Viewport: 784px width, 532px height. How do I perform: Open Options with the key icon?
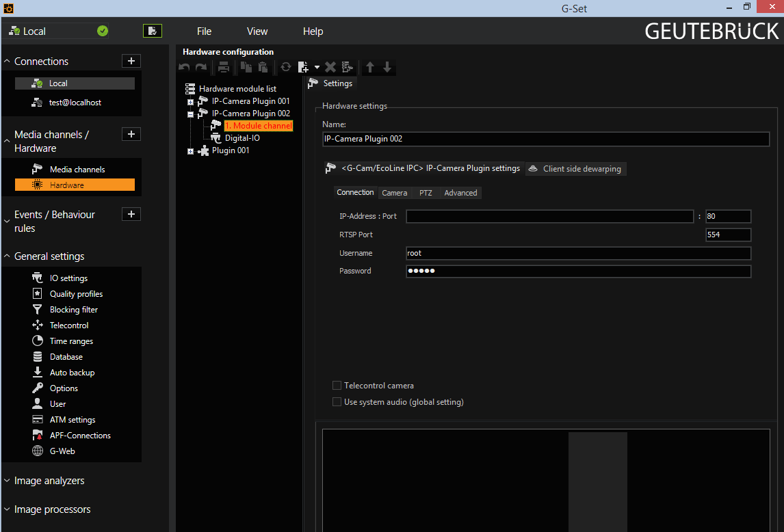(64, 388)
